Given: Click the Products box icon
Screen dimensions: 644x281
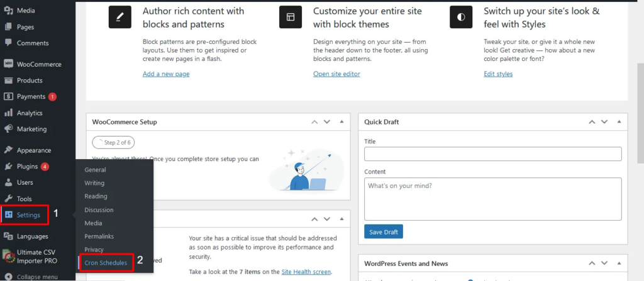Looking at the screenshot, I should (8, 80).
